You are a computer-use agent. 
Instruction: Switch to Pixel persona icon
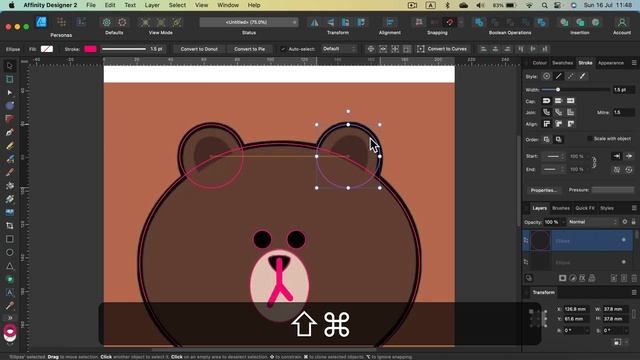coord(61,22)
